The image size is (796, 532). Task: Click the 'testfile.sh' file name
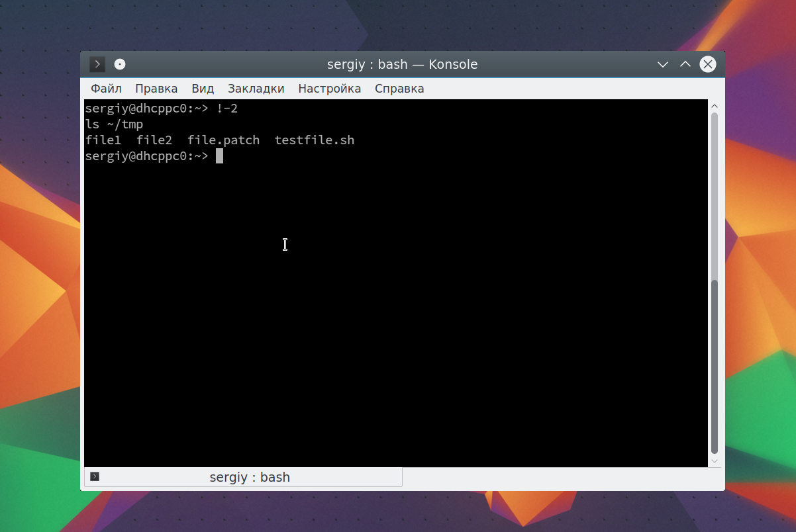click(315, 140)
